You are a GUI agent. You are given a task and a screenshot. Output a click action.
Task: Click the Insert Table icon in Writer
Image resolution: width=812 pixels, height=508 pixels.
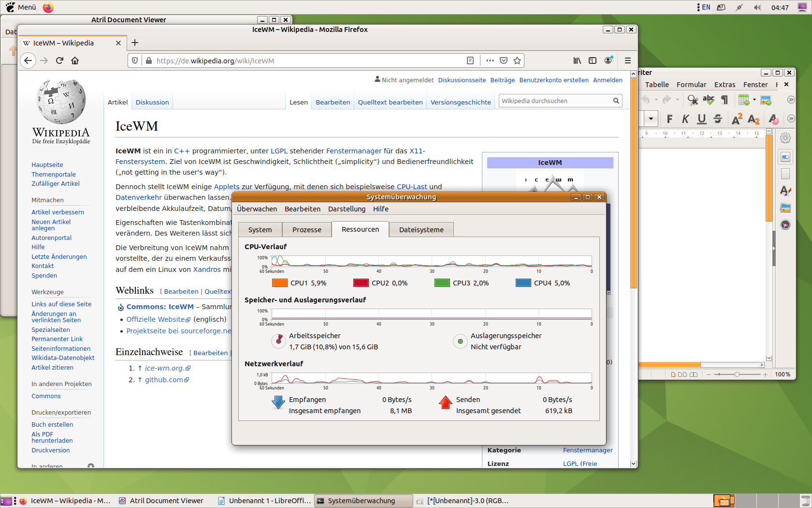click(743, 100)
